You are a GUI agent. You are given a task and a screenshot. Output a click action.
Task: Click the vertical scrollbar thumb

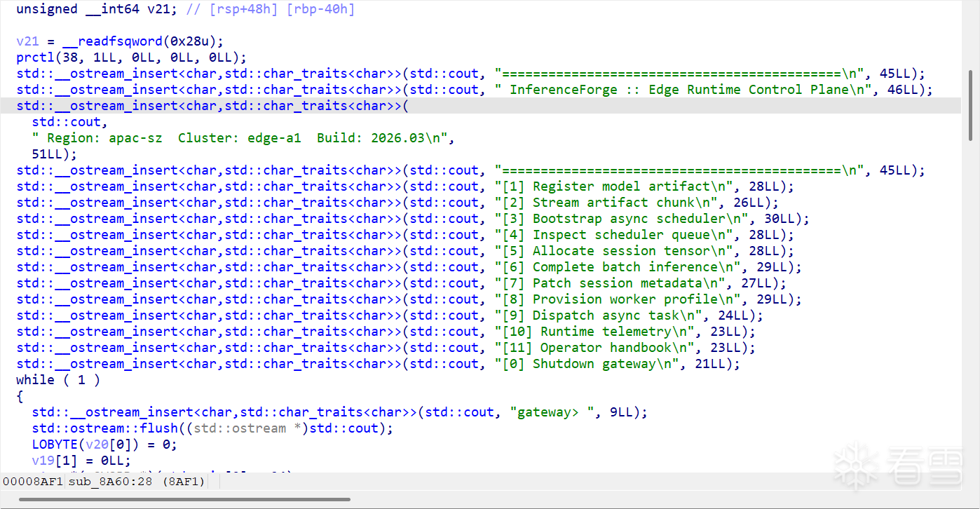[x=970, y=104]
